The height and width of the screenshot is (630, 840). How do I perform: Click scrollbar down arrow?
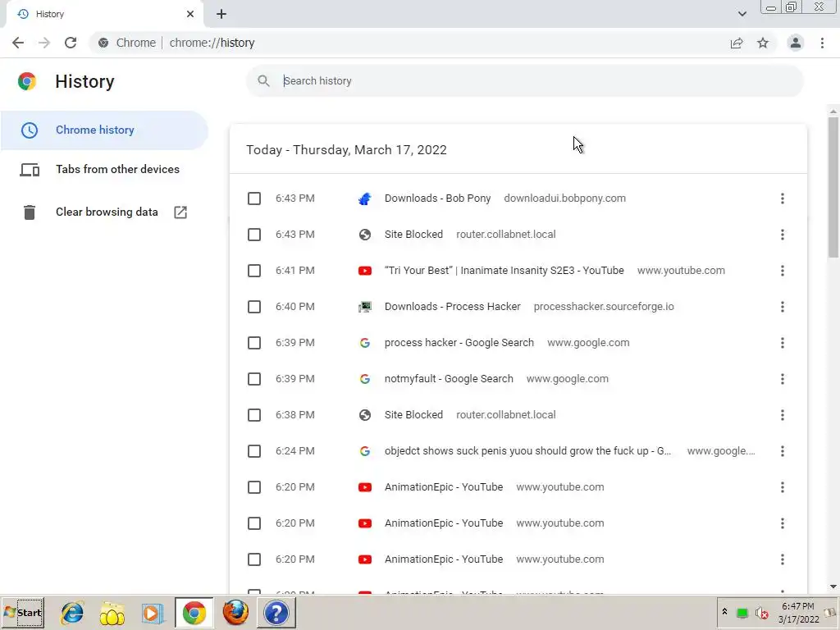[833, 587]
